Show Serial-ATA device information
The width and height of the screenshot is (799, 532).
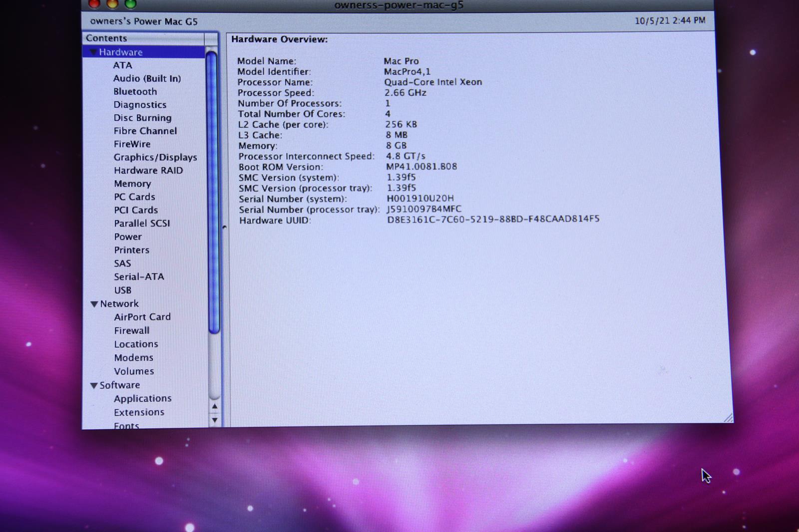(139, 276)
